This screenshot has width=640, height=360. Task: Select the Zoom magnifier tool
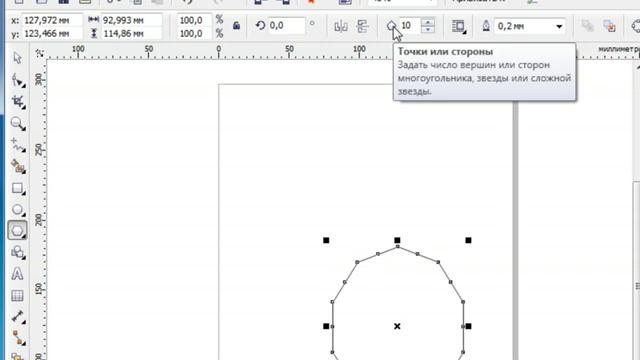pyautogui.click(x=18, y=123)
